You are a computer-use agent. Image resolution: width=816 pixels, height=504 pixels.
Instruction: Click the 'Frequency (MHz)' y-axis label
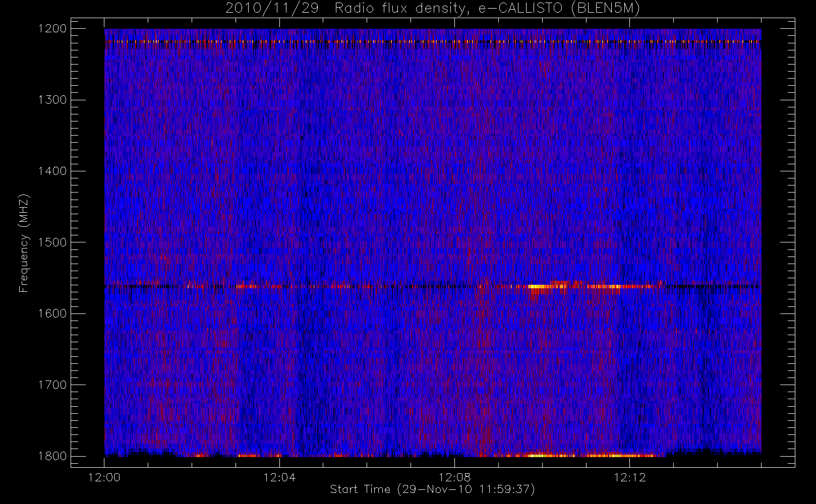pos(23,243)
